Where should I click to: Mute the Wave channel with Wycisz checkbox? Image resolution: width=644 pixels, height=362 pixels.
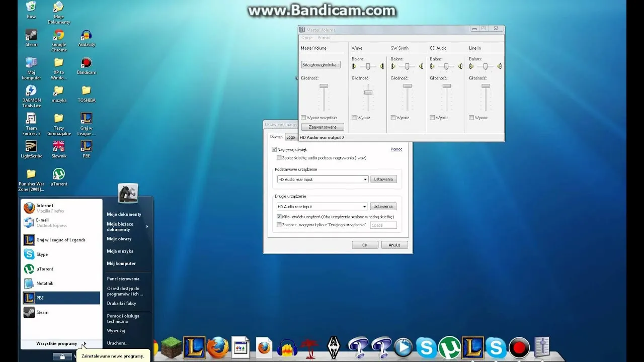(354, 118)
